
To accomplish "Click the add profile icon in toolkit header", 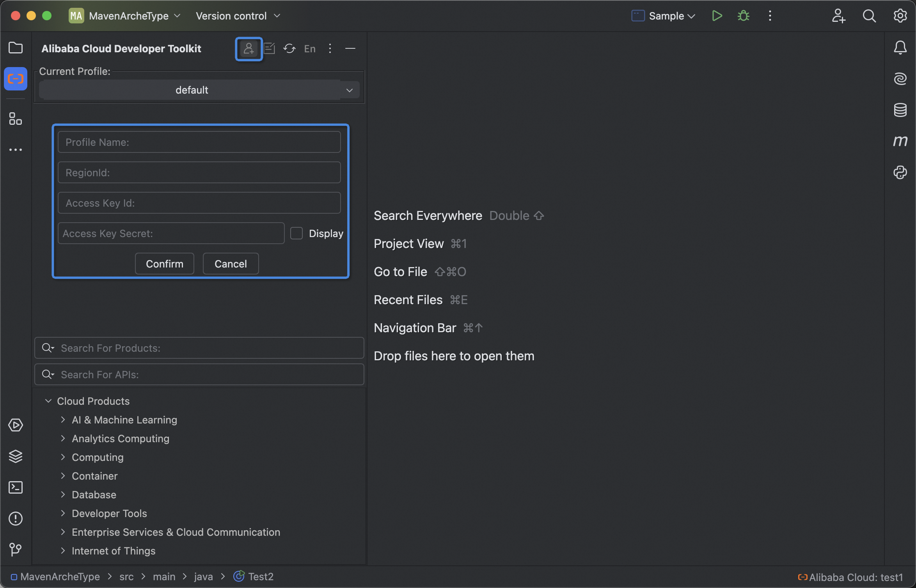I will coord(249,49).
